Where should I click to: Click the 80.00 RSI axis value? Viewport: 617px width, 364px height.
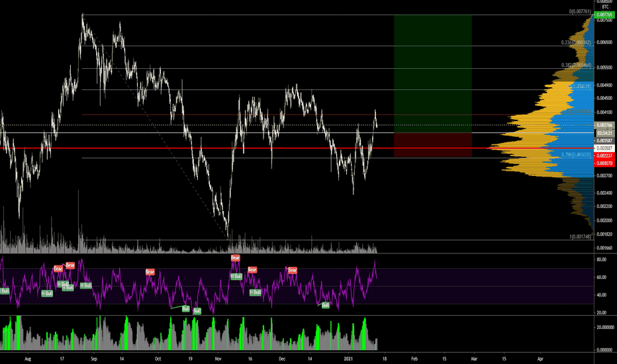(601, 259)
